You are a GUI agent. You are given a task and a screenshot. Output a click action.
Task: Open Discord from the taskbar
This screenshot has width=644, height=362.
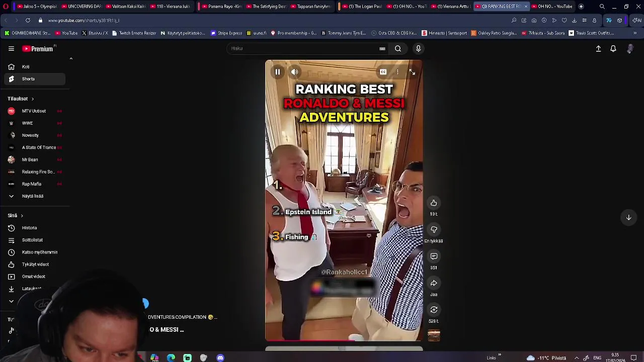click(220, 358)
